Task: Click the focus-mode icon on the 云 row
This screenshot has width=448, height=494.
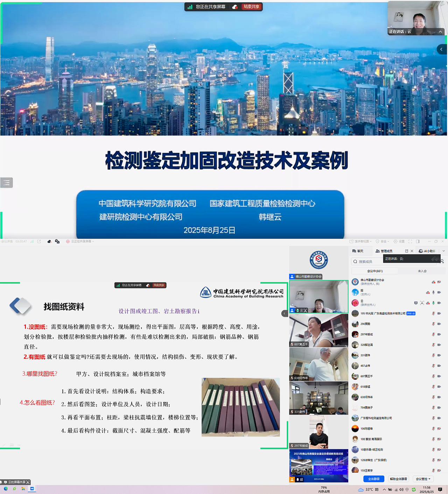Action: point(422,303)
